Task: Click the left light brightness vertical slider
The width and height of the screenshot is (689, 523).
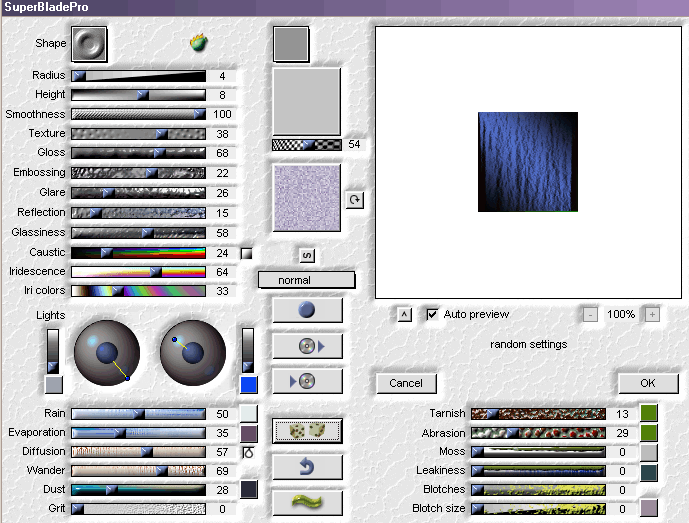Action: [53, 351]
